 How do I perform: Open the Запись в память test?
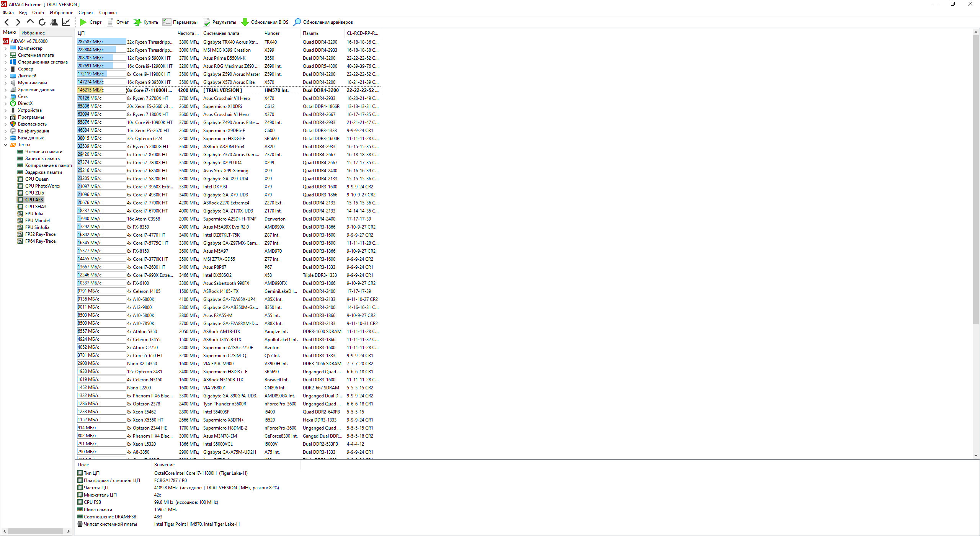coord(42,159)
